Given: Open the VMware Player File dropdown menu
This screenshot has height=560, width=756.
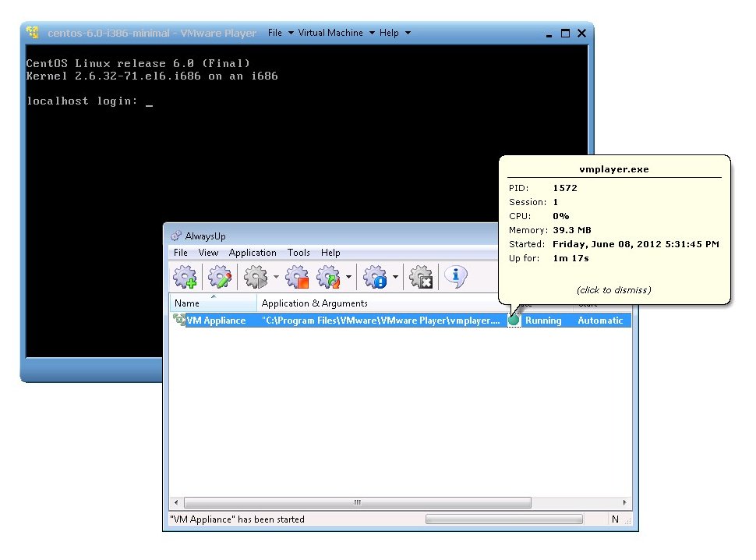Looking at the screenshot, I should pos(281,33).
